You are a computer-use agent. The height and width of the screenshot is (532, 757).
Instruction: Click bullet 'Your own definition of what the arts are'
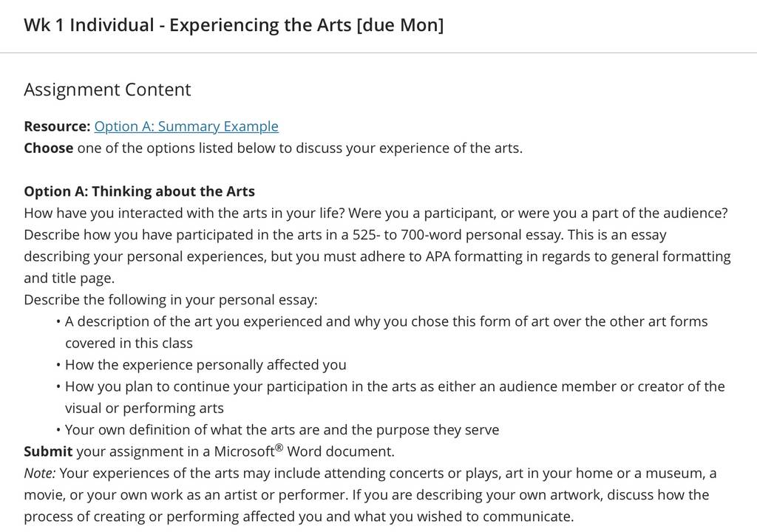click(282, 429)
